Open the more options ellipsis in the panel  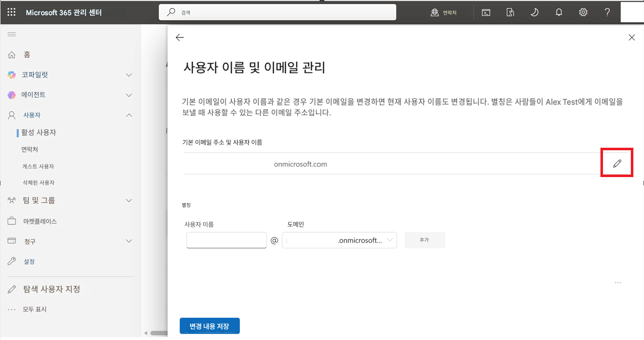pyautogui.click(x=618, y=283)
